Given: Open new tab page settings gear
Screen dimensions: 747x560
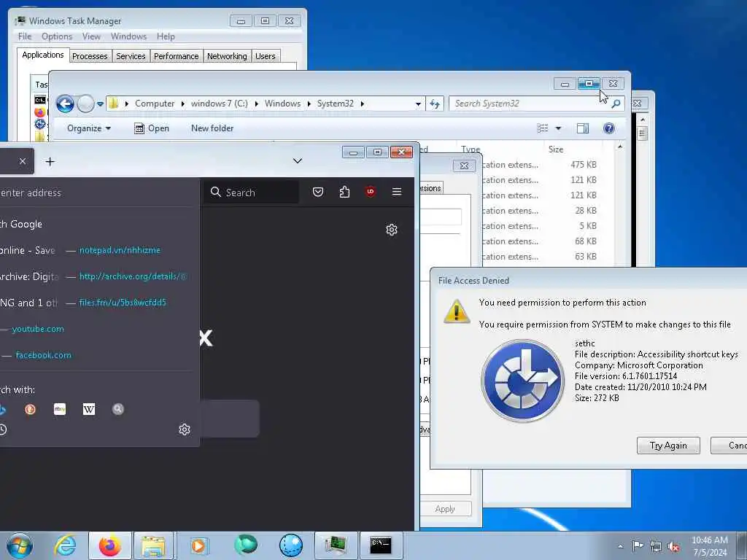Looking at the screenshot, I should [392, 230].
